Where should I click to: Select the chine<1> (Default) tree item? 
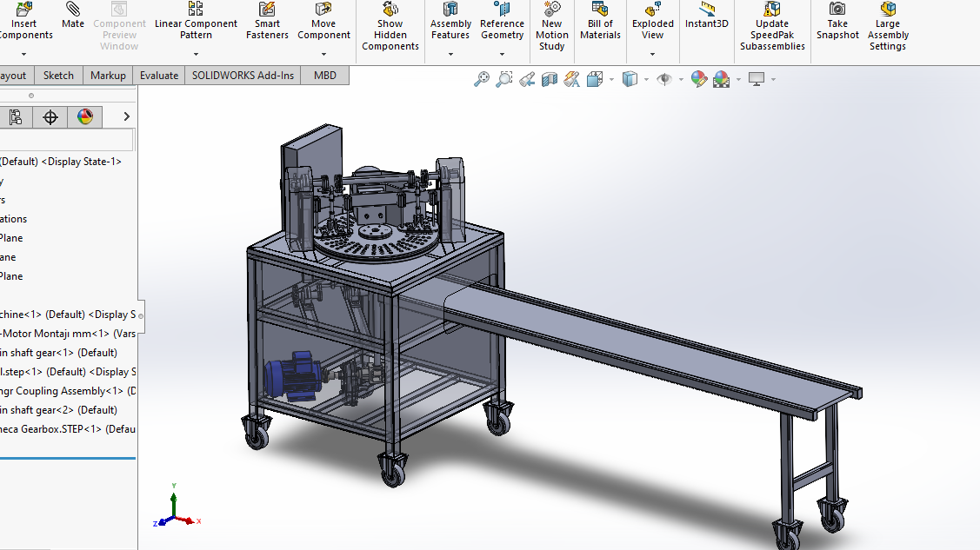pyautogui.click(x=68, y=315)
